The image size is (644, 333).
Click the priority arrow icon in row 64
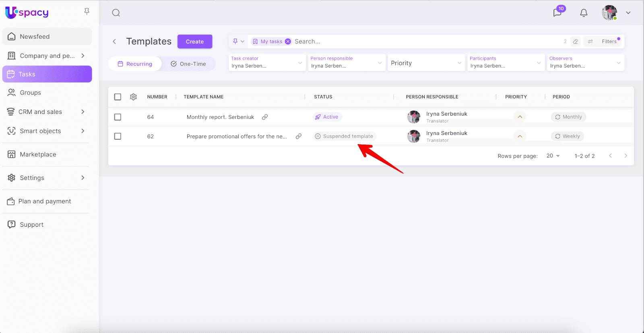[x=520, y=117]
